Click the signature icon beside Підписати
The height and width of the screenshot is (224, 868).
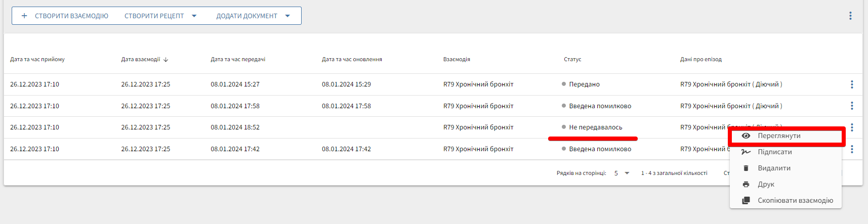coord(746,152)
